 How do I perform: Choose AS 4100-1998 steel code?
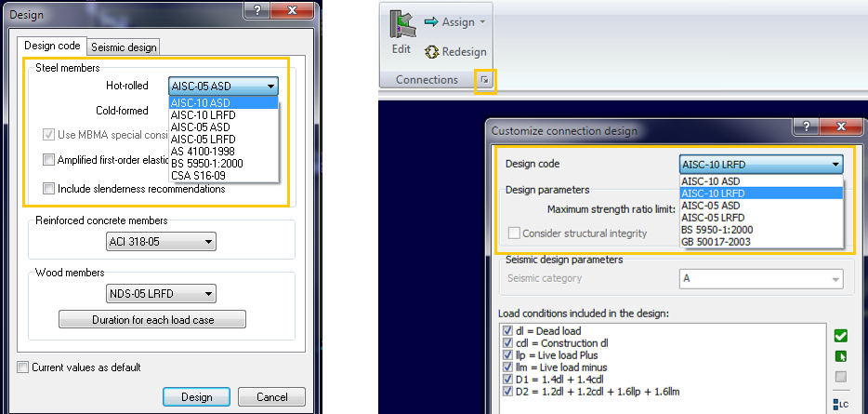pos(224,152)
